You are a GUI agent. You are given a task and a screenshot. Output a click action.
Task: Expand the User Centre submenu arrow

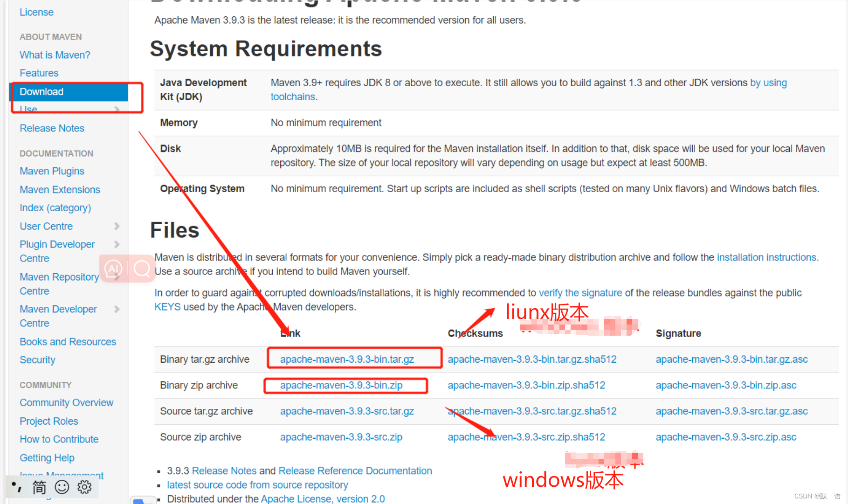(117, 226)
